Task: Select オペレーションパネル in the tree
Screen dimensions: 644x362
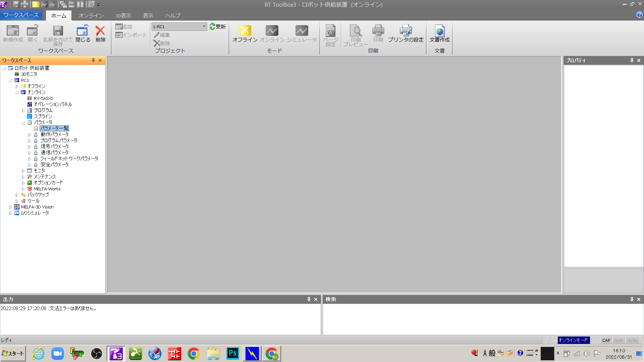Action: coord(53,104)
